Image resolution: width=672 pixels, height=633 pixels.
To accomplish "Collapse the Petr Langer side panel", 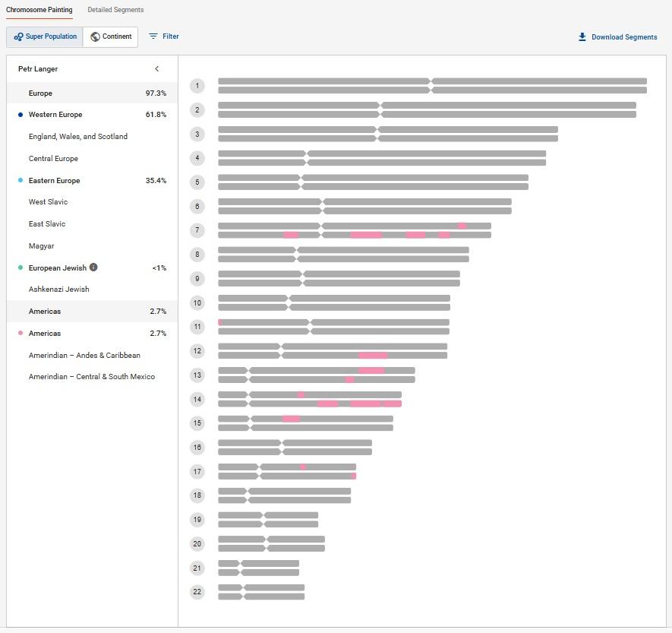I will pyautogui.click(x=157, y=69).
